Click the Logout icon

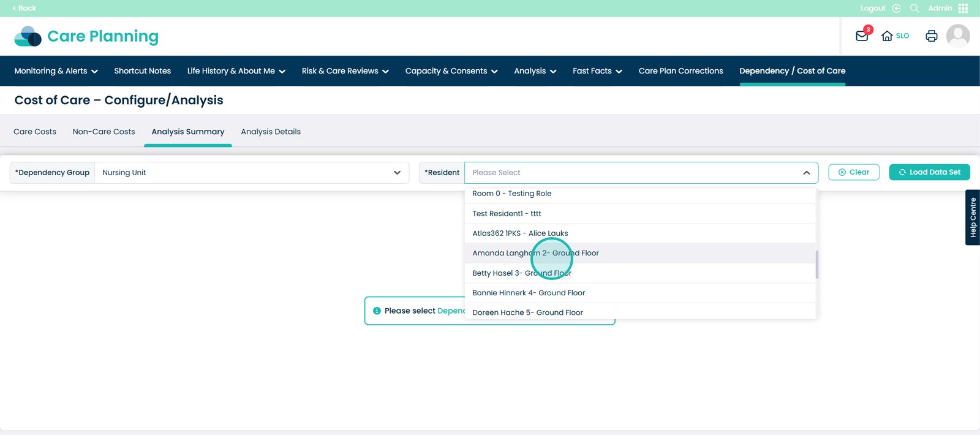(x=896, y=8)
